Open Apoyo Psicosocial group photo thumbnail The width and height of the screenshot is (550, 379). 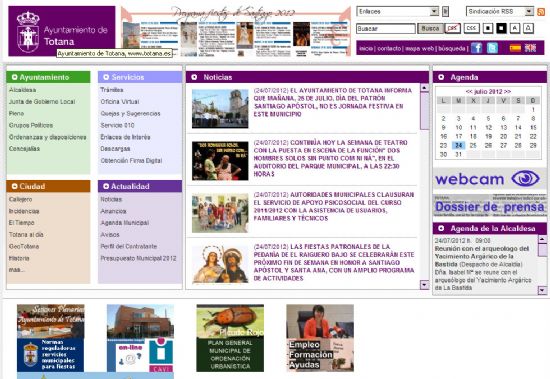click(220, 213)
